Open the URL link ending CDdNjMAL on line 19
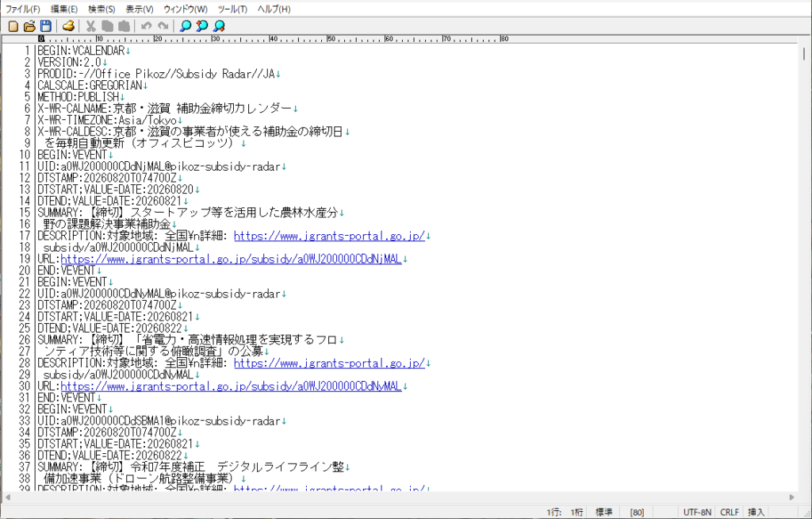 (231, 259)
